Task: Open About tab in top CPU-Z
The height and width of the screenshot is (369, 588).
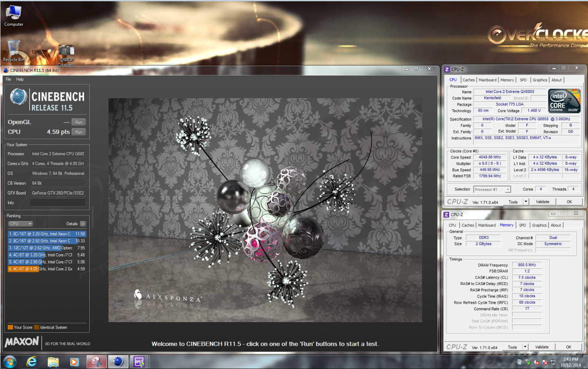Action: [557, 80]
